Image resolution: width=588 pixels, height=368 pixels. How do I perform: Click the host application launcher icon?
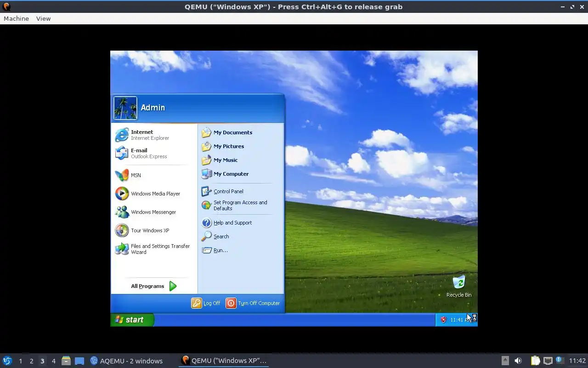[x=7, y=361]
